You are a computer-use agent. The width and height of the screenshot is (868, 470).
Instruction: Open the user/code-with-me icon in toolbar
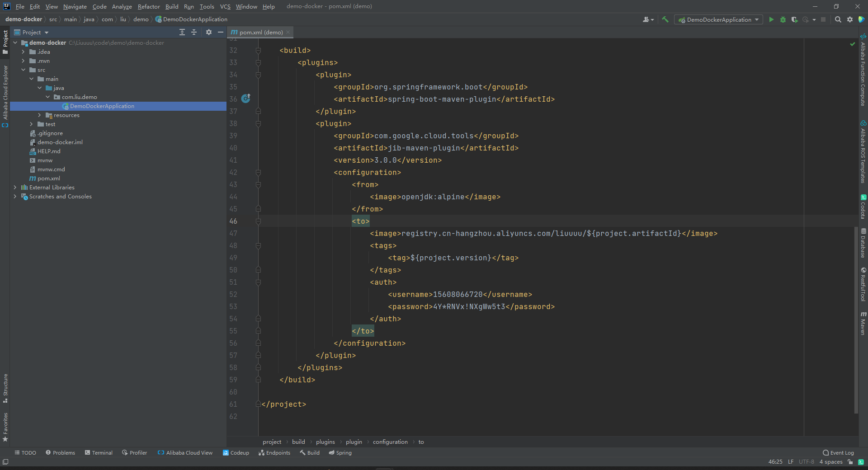(x=648, y=19)
